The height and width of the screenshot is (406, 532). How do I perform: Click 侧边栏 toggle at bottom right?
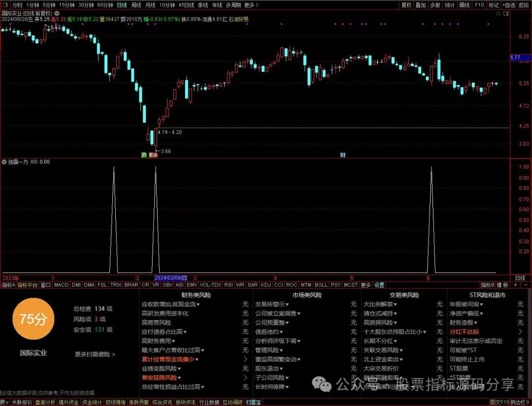point(520,402)
